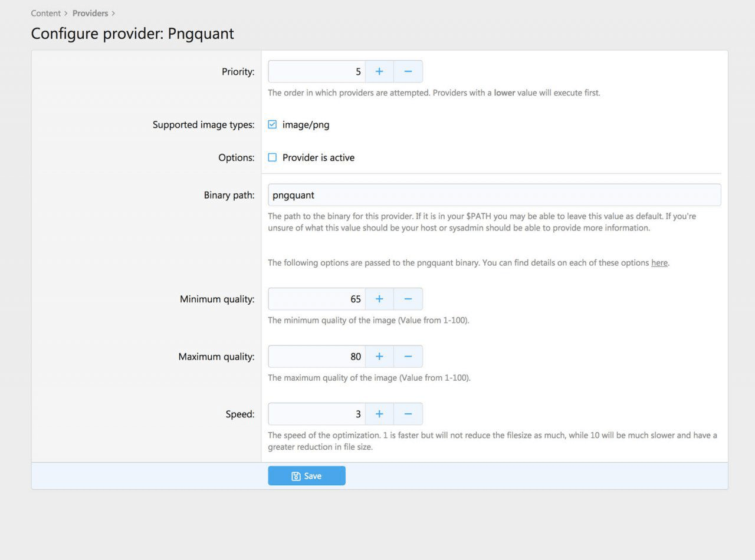Increment Speed value with plus icon
The height and width of the screenshot is (560, 755).
[379, 414]
